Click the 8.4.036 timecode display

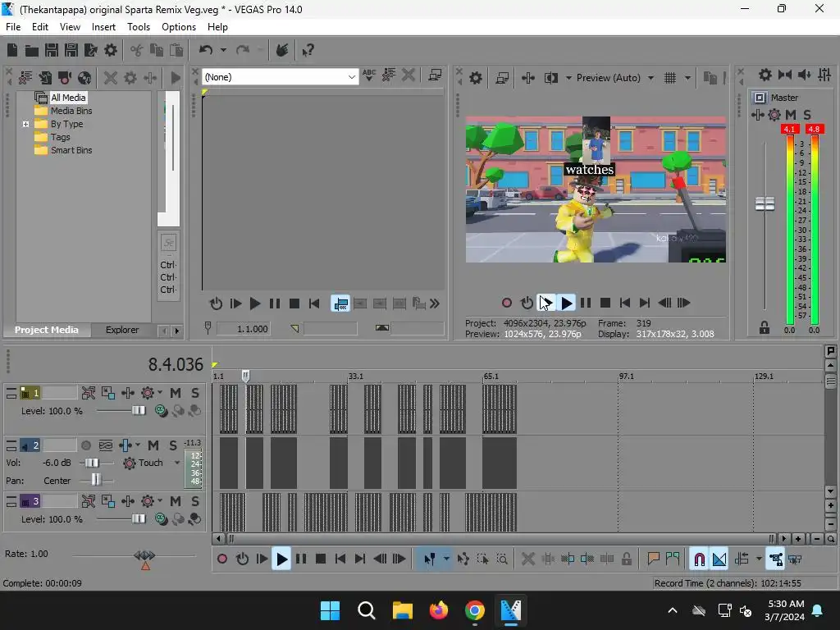coord(176,365)
